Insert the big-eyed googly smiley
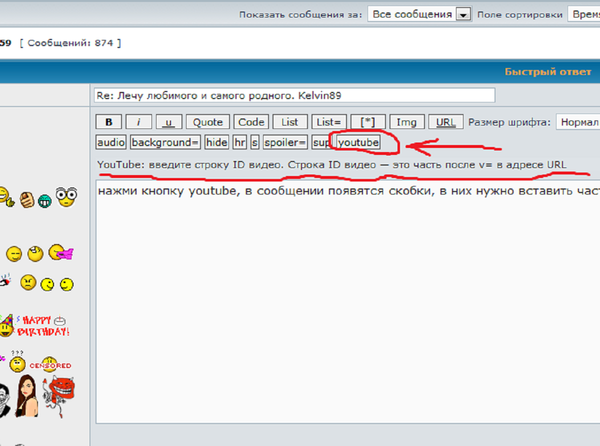Viewport: 600px width, 446px height. 66,197
